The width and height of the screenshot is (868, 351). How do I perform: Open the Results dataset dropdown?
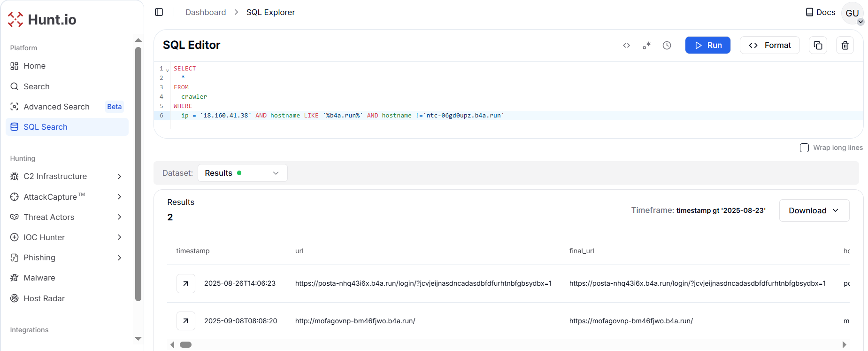(x=242, y=173)
